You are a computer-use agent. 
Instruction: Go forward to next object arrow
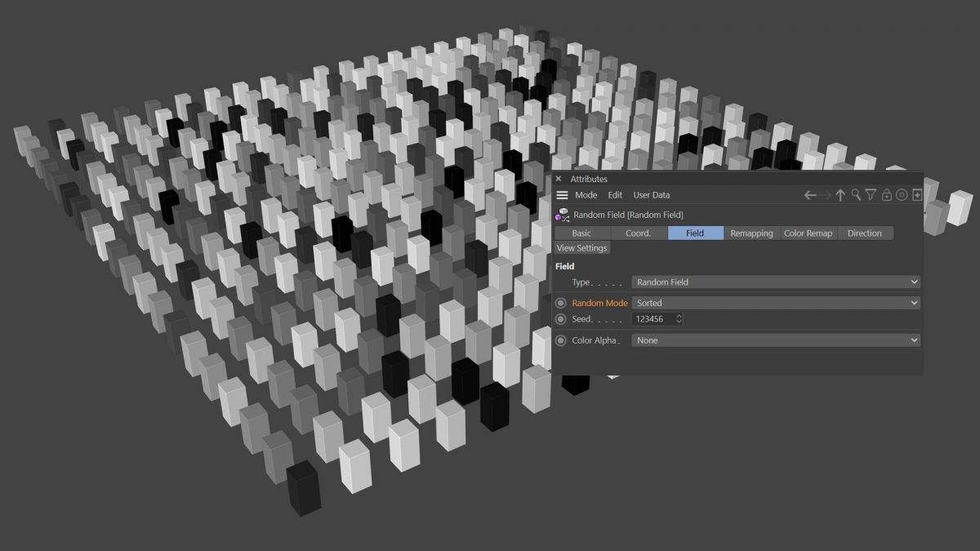pos(825,195)
